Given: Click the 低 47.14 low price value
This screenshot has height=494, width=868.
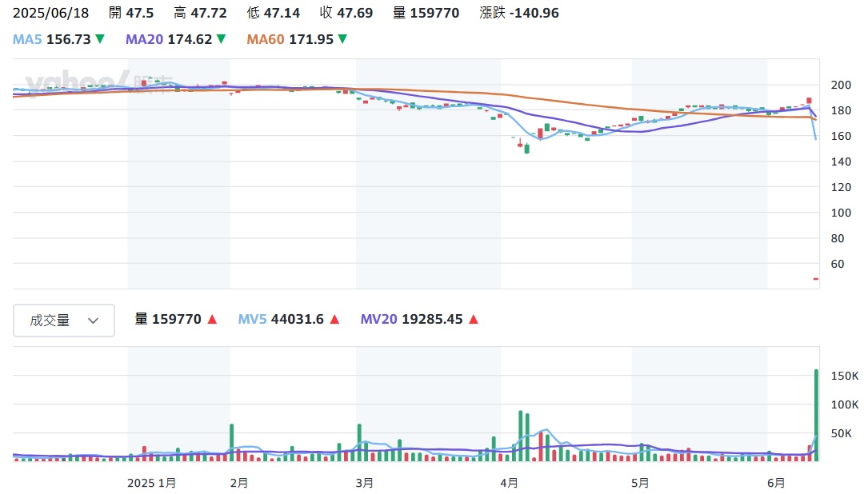Looking at the screenshot, I should point(274,13).
